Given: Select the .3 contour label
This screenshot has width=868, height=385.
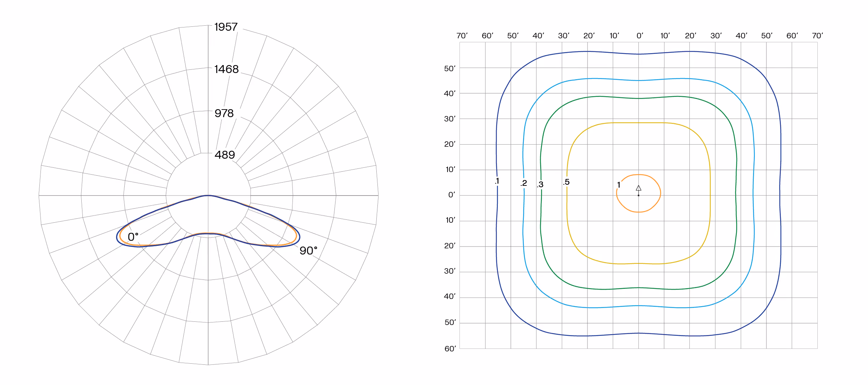Looking at the screenshot, I should (x=540, y=185).
